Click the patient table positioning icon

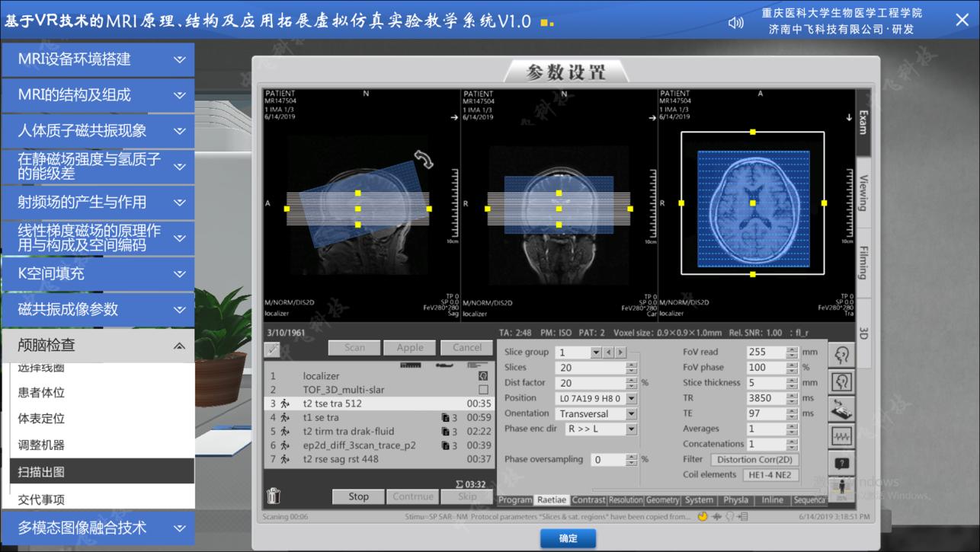[x=842, y=410]
